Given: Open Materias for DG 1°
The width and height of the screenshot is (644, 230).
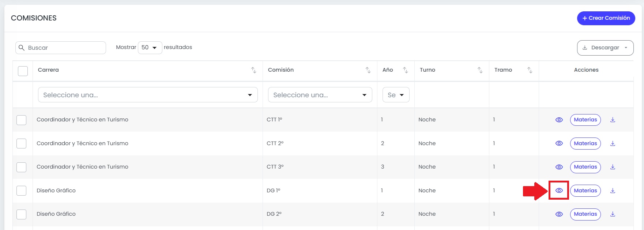Looking at the screenshot, I should point(585,191).
